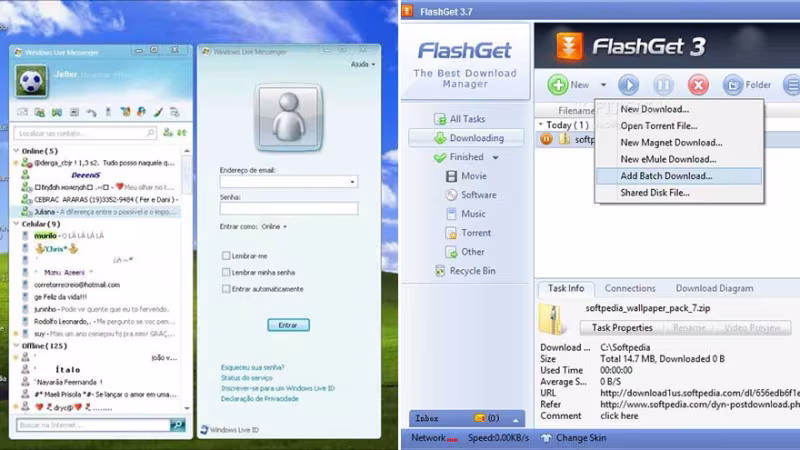Screen dimensions: 800x450
Task: Switch to the Connections tab
Action: (x=630, y=288)
